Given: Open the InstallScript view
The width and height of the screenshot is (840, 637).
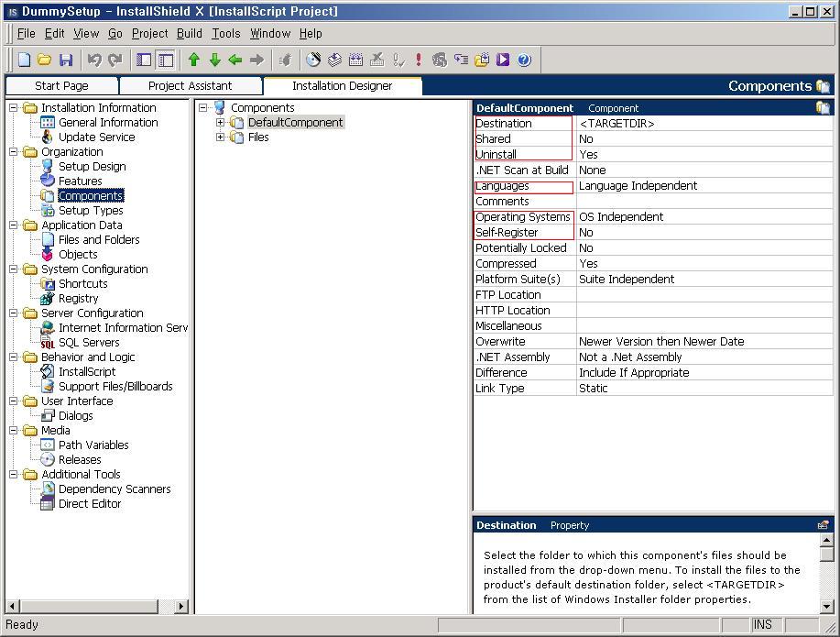Looking at the screenshot, I should (87, 371).
